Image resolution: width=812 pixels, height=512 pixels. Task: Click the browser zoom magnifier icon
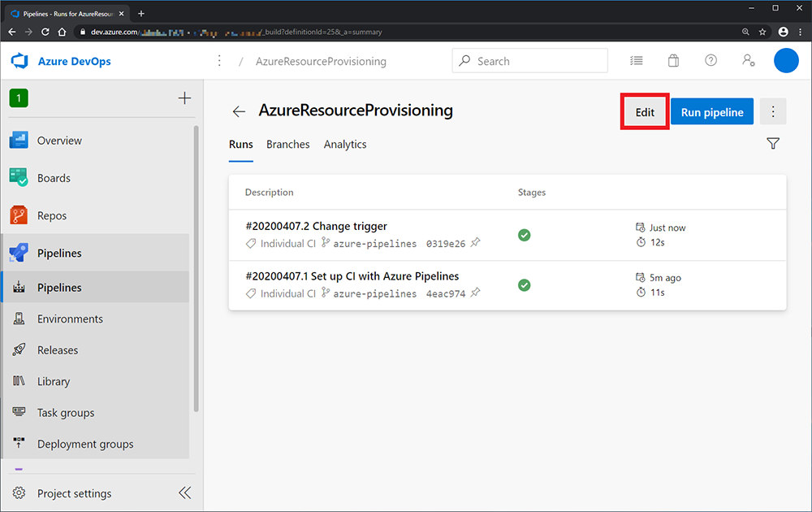745,33
